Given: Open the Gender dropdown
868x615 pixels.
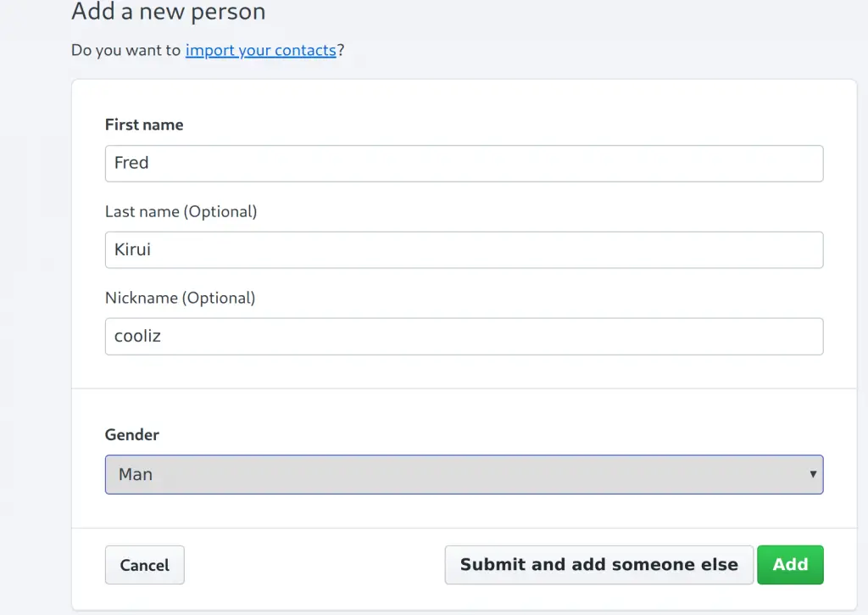Looking at the screenshot, I should [x=464, y=474].
